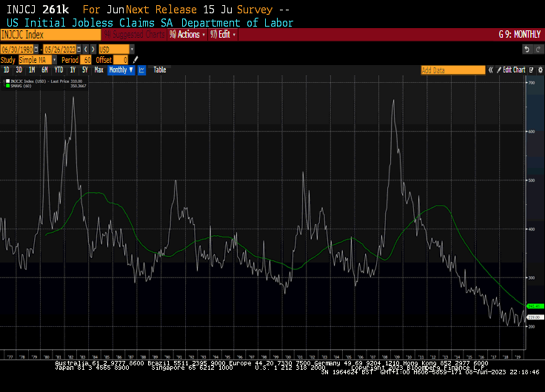
Task: Click the green SMAVG legend swatch
Action: [x=7, y=85]
